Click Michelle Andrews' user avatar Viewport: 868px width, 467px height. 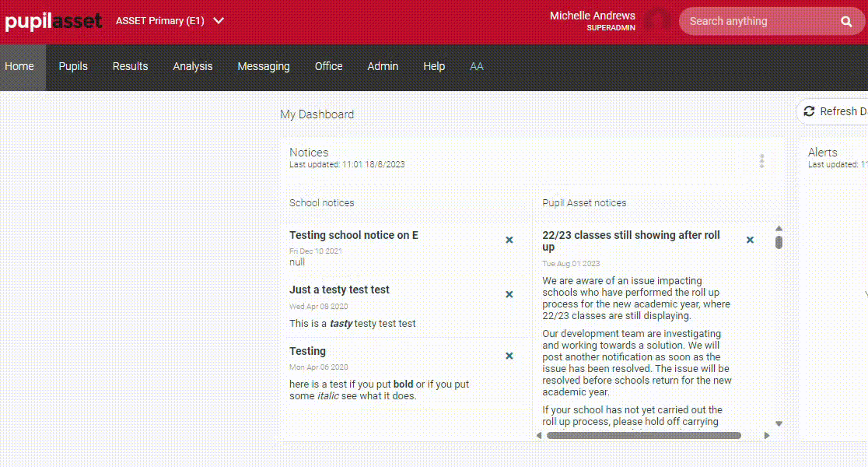click(657, 21)
